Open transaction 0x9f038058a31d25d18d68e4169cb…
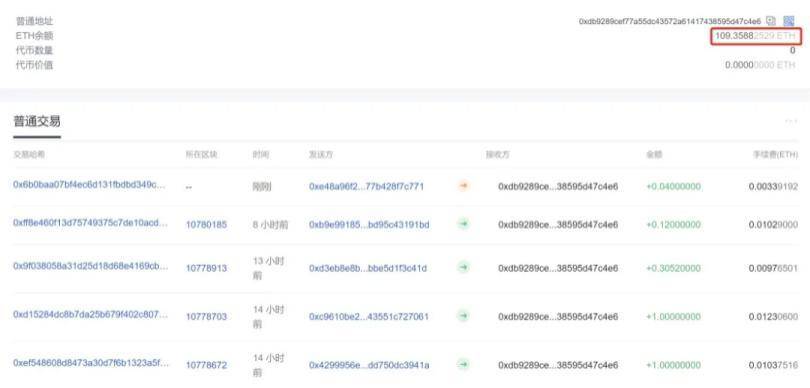The height and width of the screenshot is (388, 810). click(x=90, y=266)
